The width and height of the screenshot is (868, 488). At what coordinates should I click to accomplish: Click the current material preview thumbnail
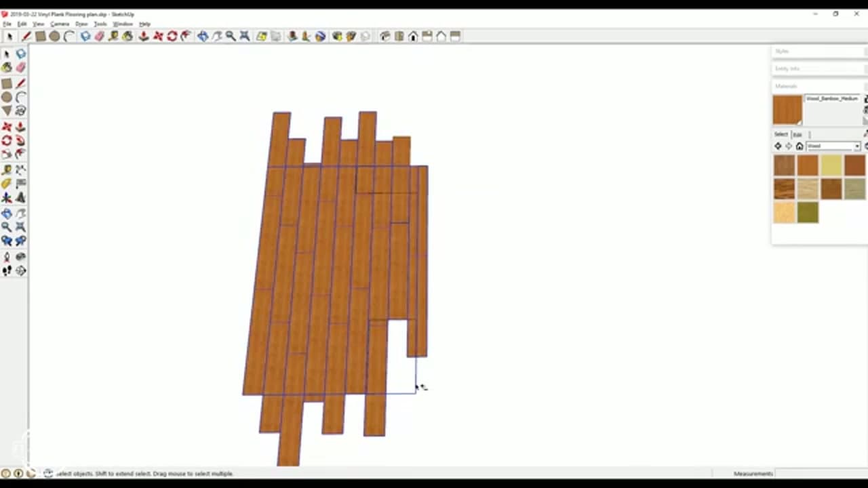[x=787, y=110]
